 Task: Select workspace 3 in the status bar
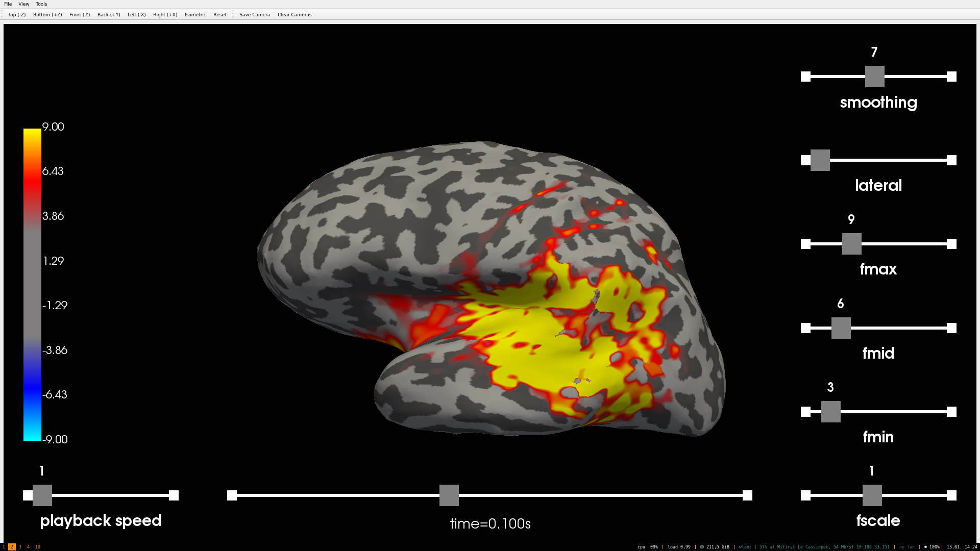[20, 547]
